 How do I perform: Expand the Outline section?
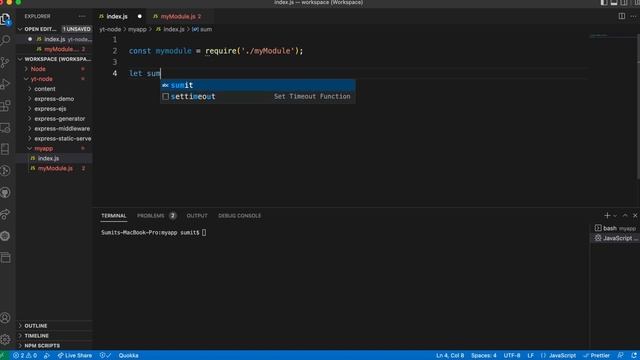click(54, 326)
